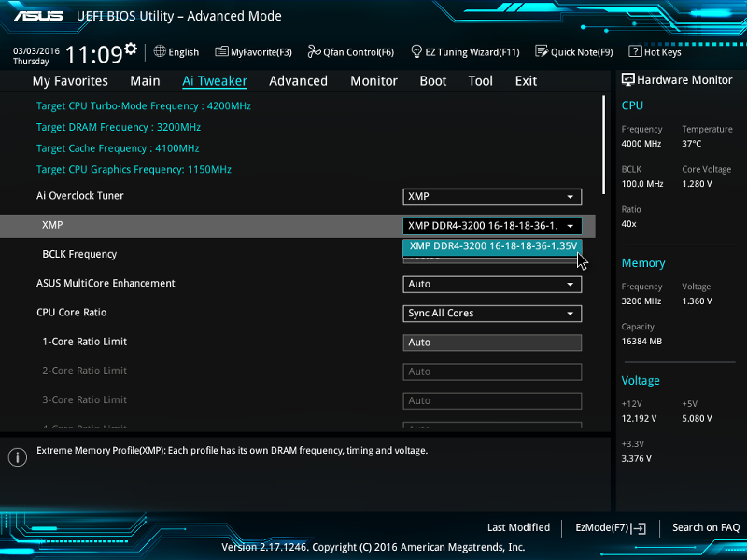Click Search on FAQ link
The height and width of the screenshot is (560, 747).
coord(706,527)
